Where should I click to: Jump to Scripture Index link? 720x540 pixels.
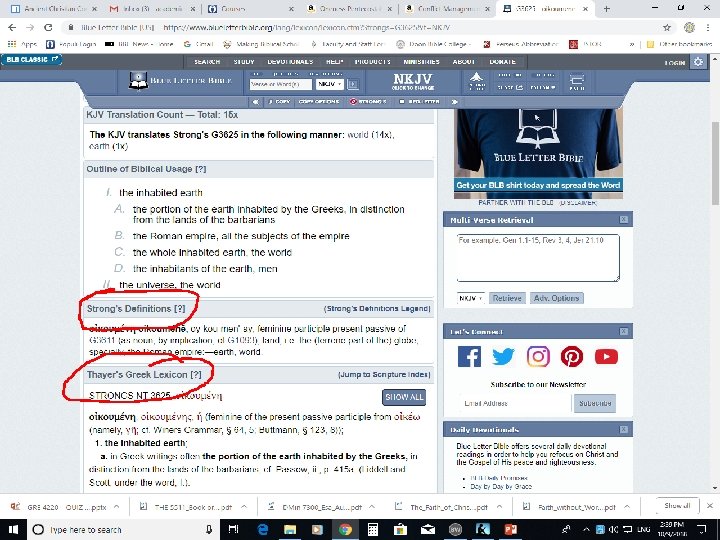[384, 375]
